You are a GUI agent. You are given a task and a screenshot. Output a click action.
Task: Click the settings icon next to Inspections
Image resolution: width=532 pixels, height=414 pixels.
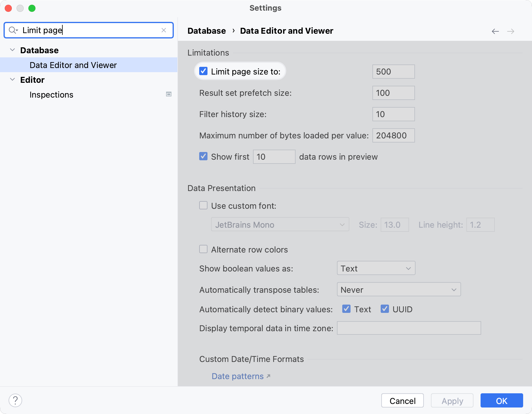tap(168, 94)
